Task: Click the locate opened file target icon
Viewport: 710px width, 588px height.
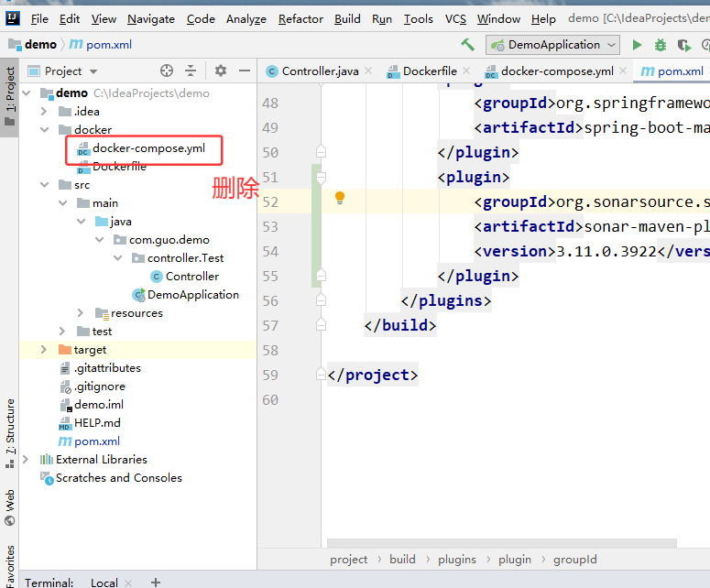Action: coord(167,71)
